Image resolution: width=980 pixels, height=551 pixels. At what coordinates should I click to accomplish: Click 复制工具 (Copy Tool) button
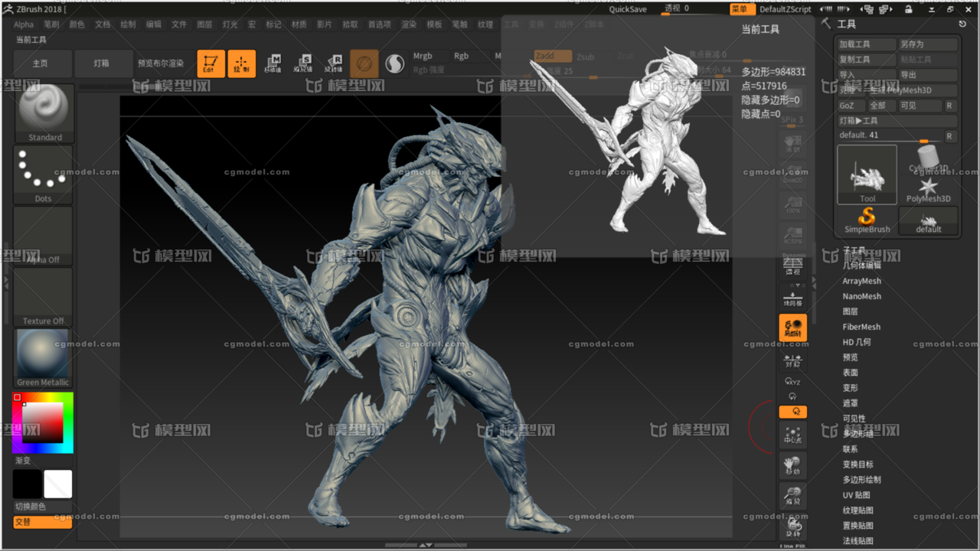pos(866,60)
